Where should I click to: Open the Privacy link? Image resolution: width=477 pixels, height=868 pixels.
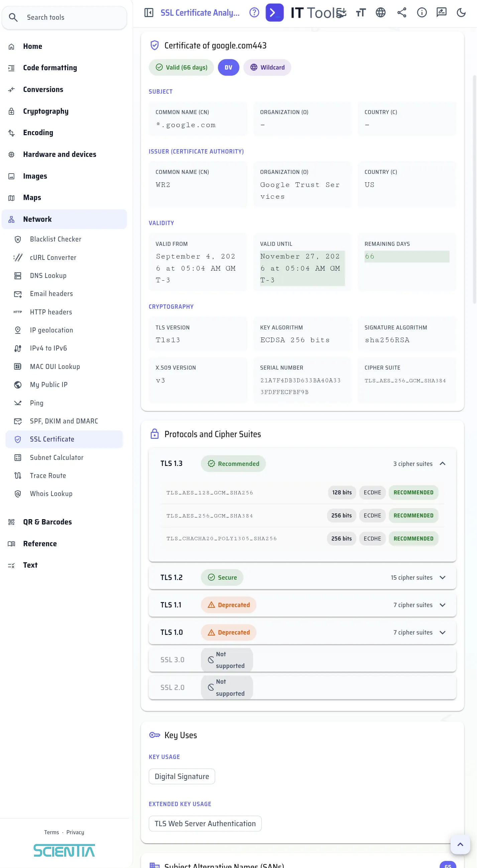tap(75, 833)
